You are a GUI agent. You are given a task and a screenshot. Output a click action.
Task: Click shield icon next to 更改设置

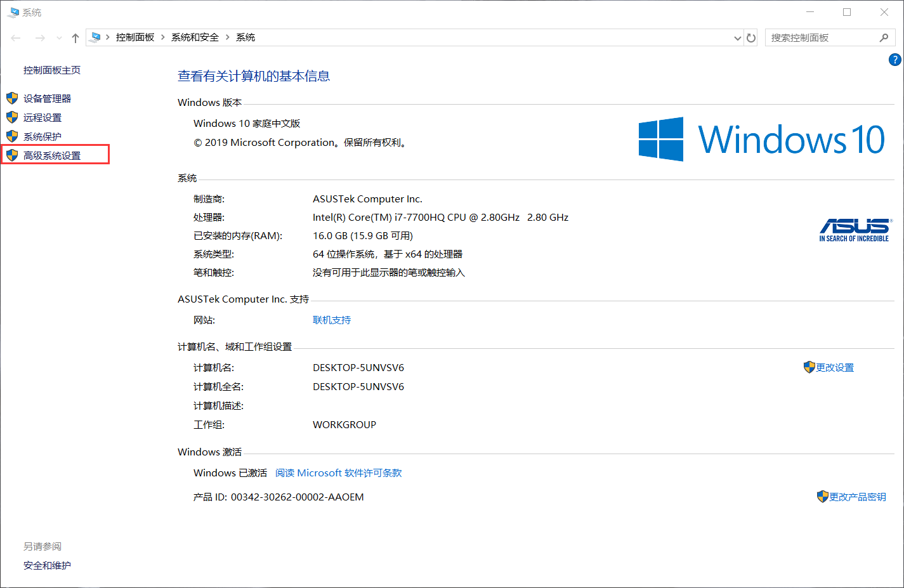pyautogui.click(x=809, y=367)
